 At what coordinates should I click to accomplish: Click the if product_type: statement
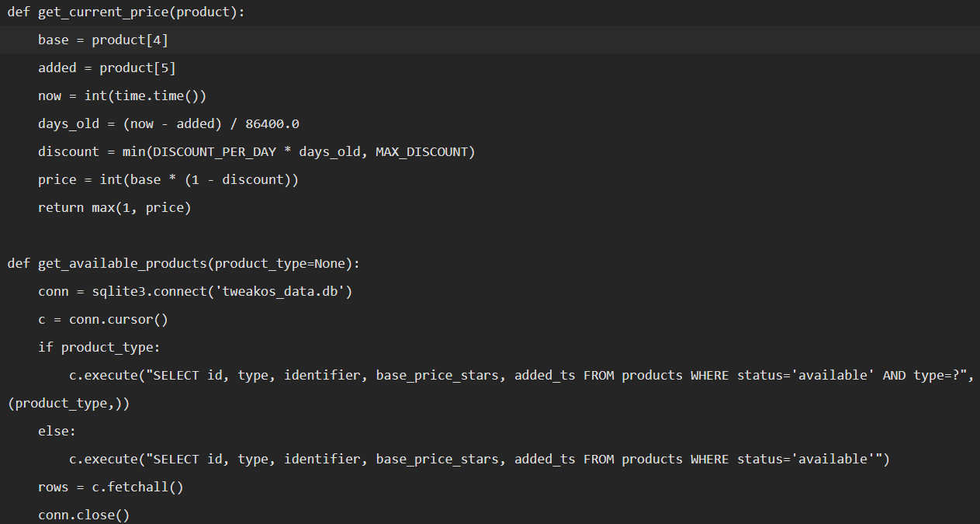tap(99, 347)
